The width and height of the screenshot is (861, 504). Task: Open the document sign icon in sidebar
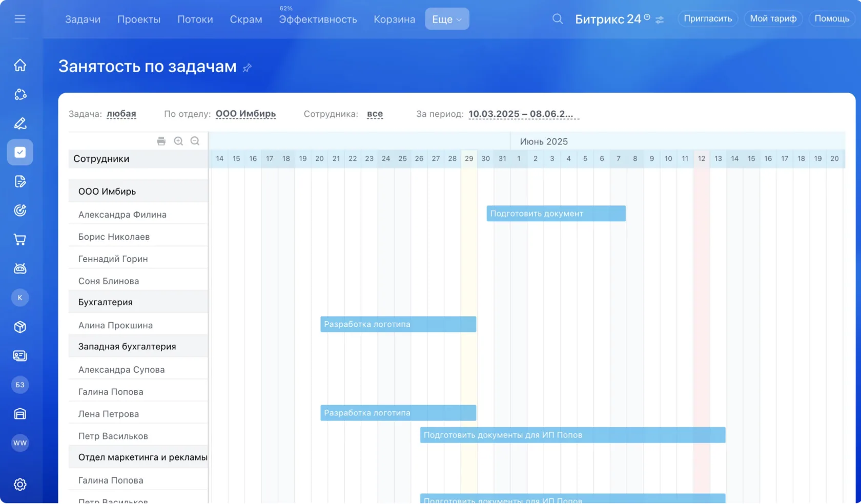(20, 181)
